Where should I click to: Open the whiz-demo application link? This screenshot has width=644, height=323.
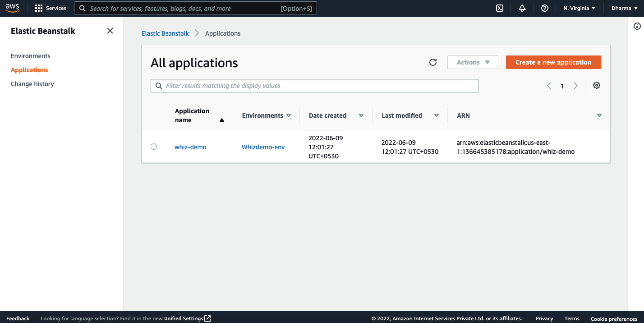click(190, 147)
